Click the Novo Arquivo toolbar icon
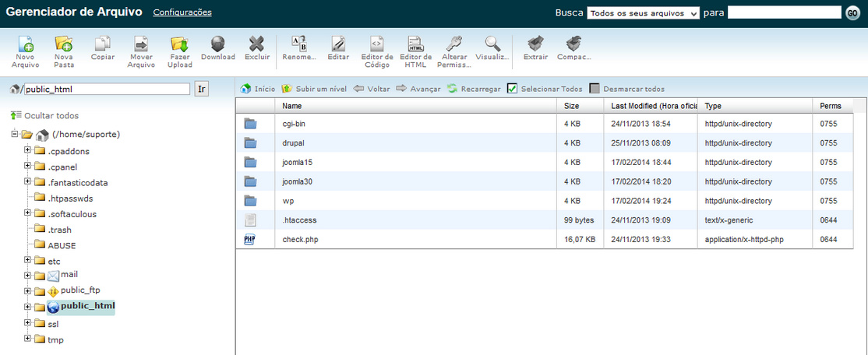 point(25,44)
